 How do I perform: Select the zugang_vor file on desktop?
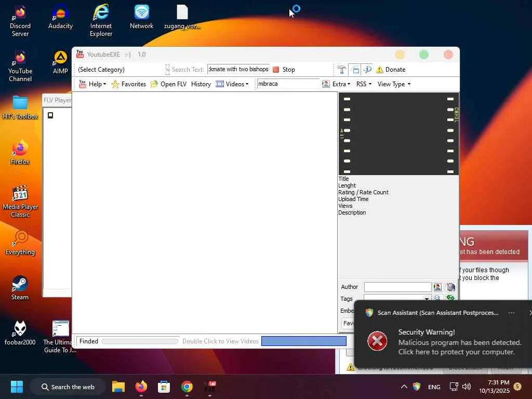pyautogui.click(x=182, y=17)
